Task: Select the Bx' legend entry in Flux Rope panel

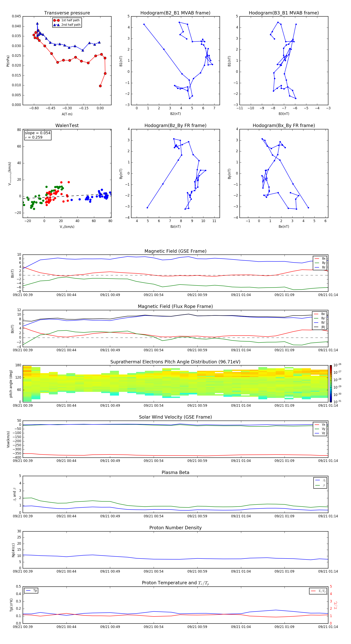Action: [320, 314]
